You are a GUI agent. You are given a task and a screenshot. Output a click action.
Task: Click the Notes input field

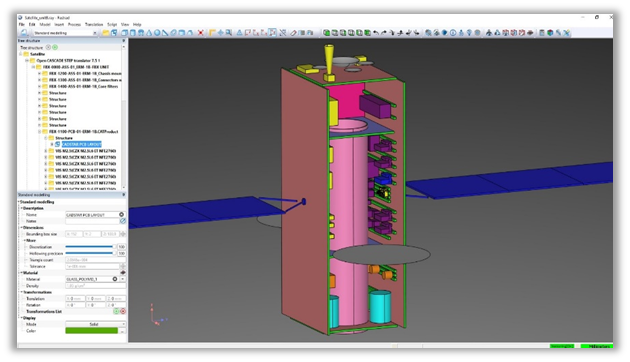[92, 221]
